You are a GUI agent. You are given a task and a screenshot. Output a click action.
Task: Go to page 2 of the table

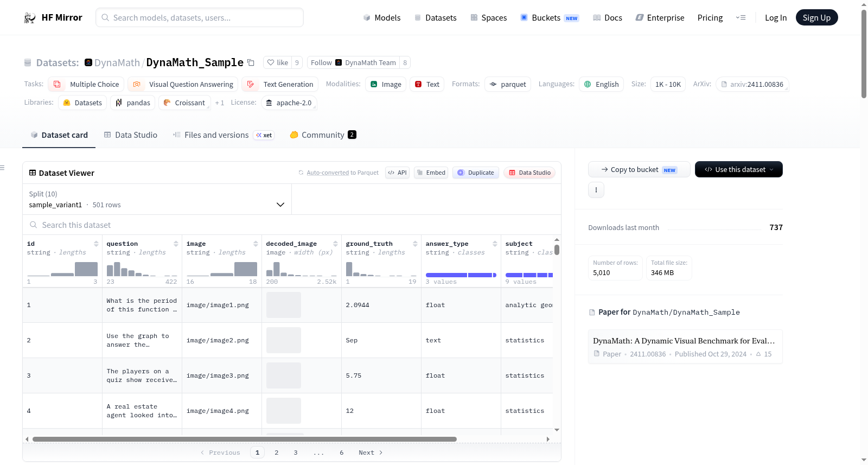pos(277,453)
